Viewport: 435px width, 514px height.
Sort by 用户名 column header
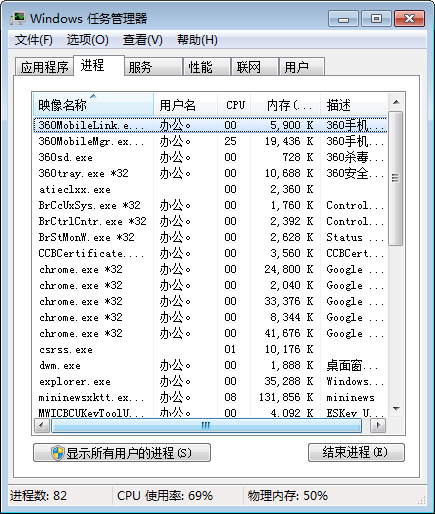pyautogui.click(x=185, y=105)
